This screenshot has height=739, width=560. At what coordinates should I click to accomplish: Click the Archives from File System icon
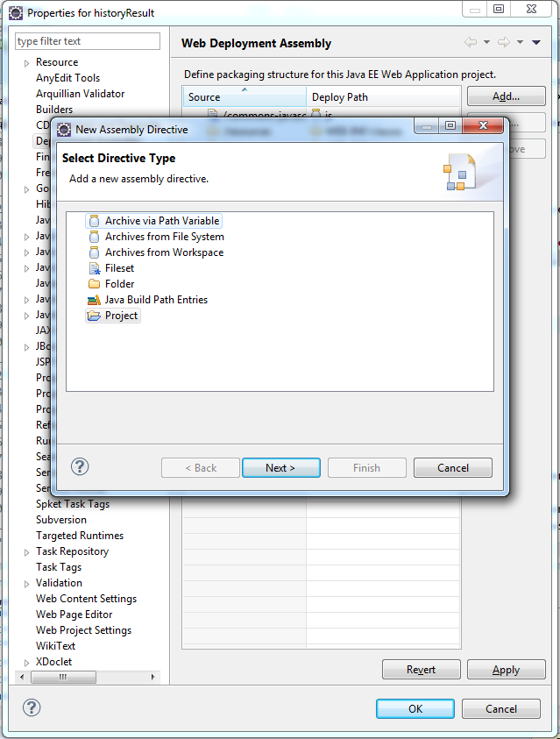(x=95, y=237)
